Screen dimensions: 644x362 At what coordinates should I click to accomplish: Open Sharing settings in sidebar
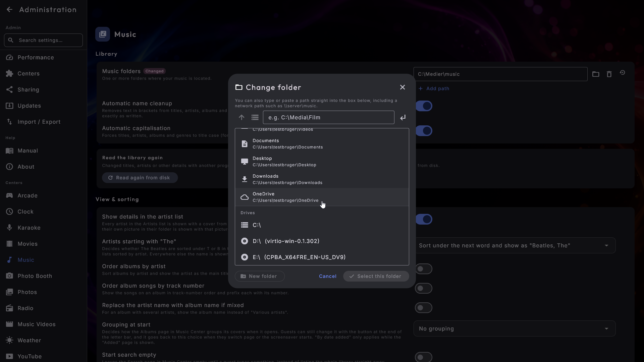point(43,90)
